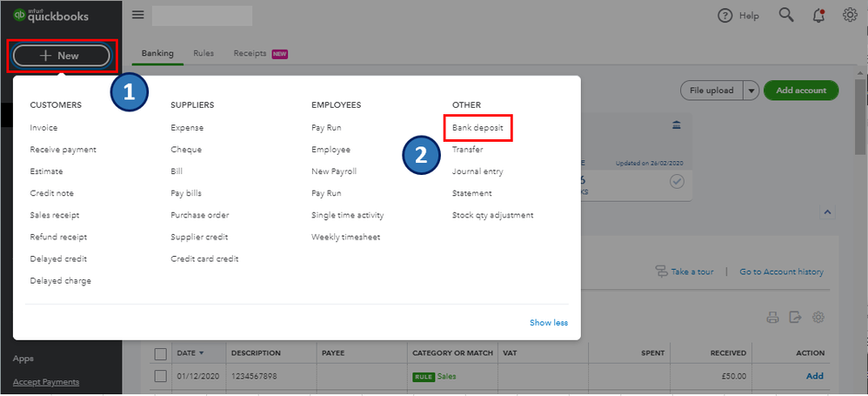Collapse the account cards with chevron
Screen dimensions: 868x396
pyautogui.click(x=828, y=211)
